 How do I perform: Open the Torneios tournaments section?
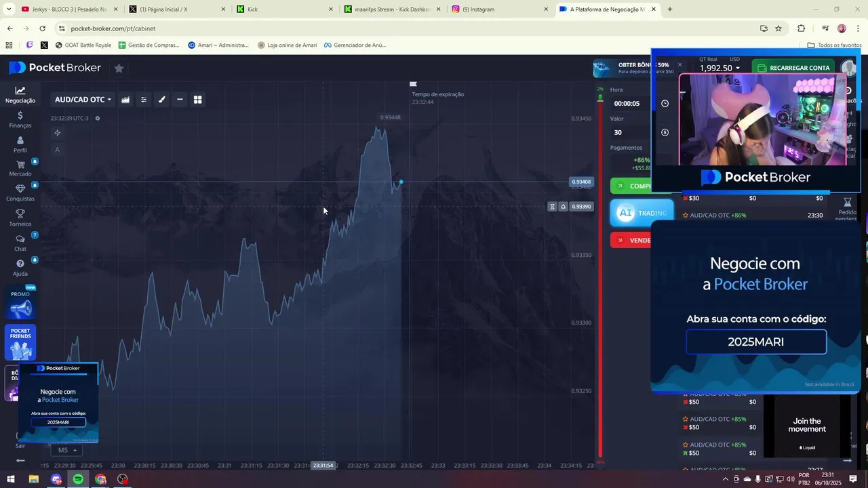[x=20, y=218]
